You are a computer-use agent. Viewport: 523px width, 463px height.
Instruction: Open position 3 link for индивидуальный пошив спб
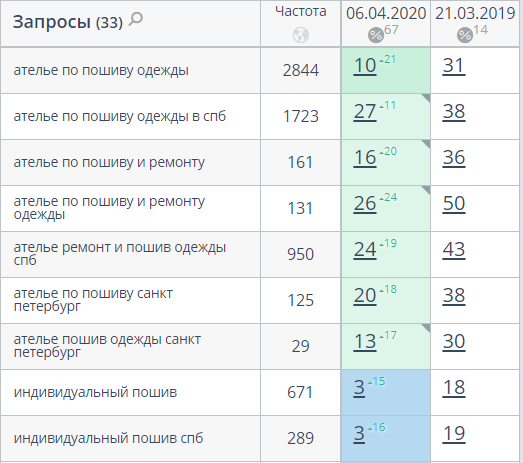click(x=359, y=434)
